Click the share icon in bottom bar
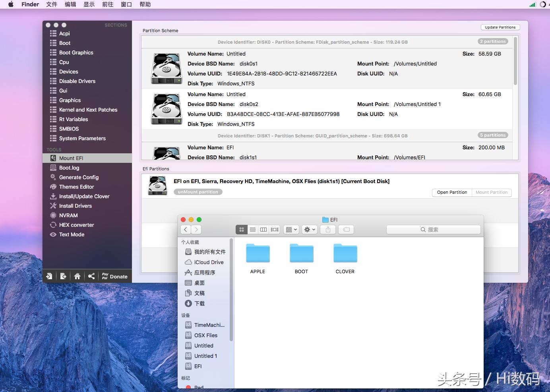Screen dimensions: 550x392 pyautogui.click(x=91, y=276)
